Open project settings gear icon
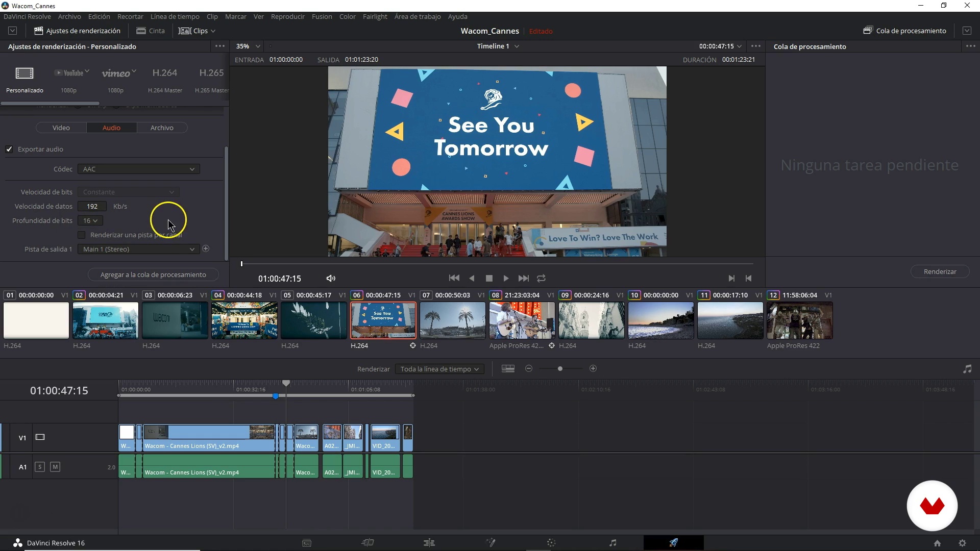 [963, 543]
